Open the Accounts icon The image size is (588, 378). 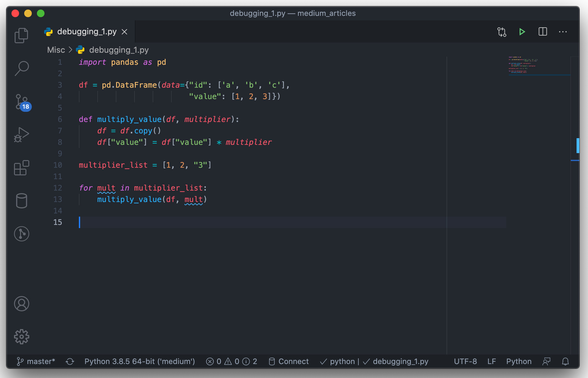pos(21,304)
